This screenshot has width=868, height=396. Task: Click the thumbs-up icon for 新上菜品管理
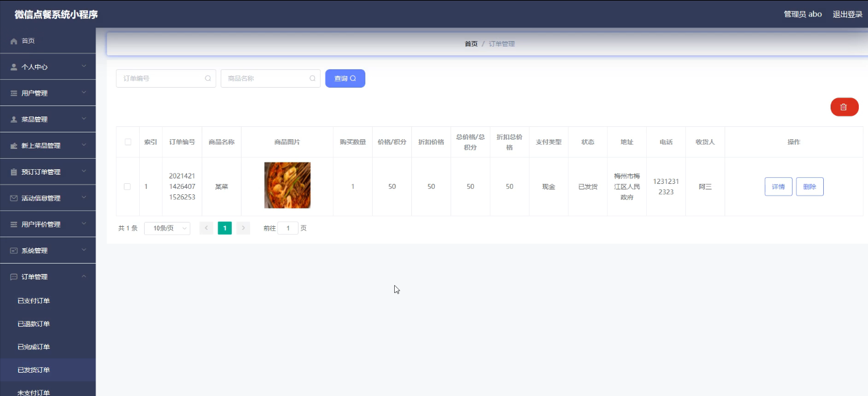pos(14,146)
